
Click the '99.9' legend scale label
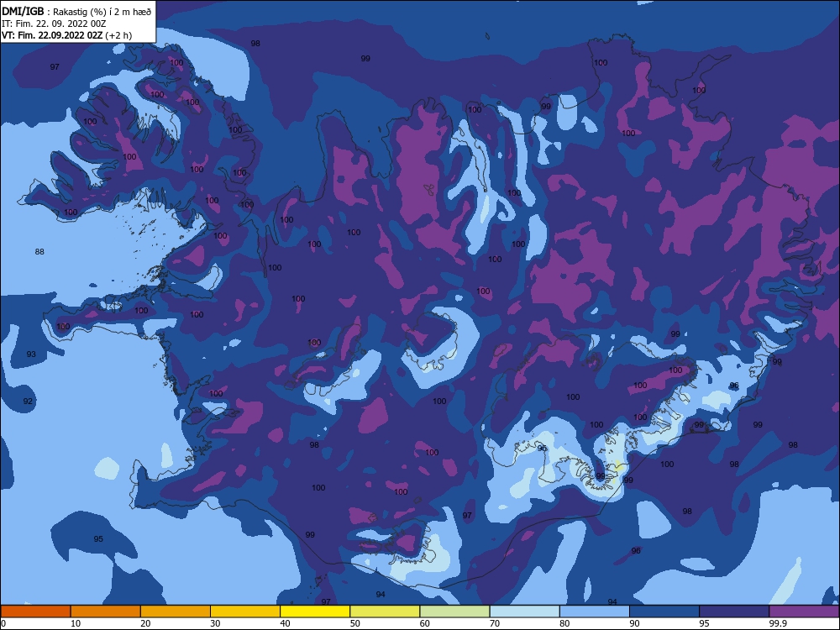pyautogui.click(x=777, y=623)
